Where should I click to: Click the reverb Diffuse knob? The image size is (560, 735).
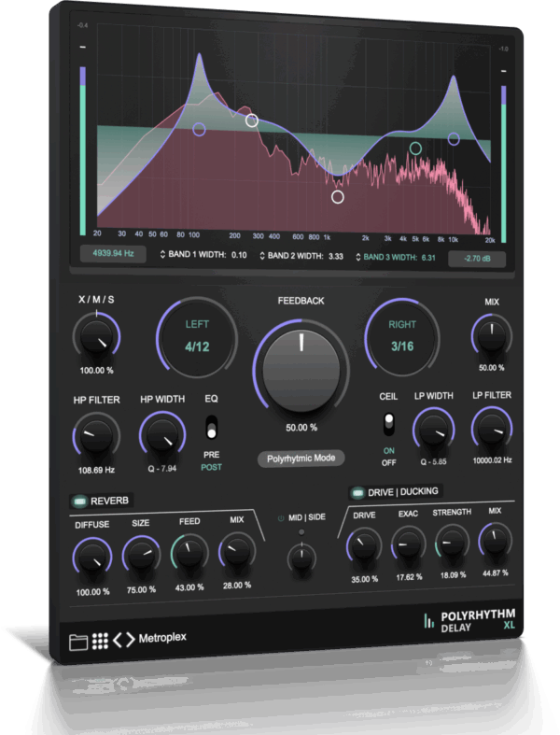[92, 558]
